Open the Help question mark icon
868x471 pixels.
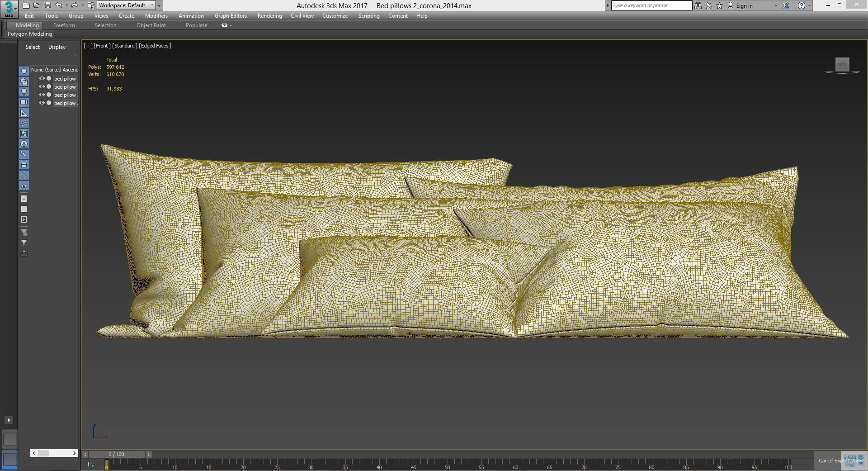click(802, 5)
